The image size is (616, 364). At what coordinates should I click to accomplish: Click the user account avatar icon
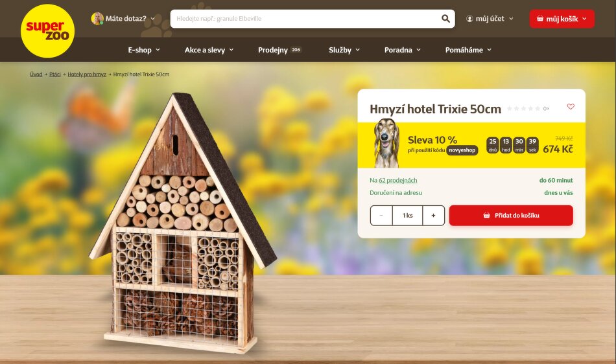click(469, 18)
